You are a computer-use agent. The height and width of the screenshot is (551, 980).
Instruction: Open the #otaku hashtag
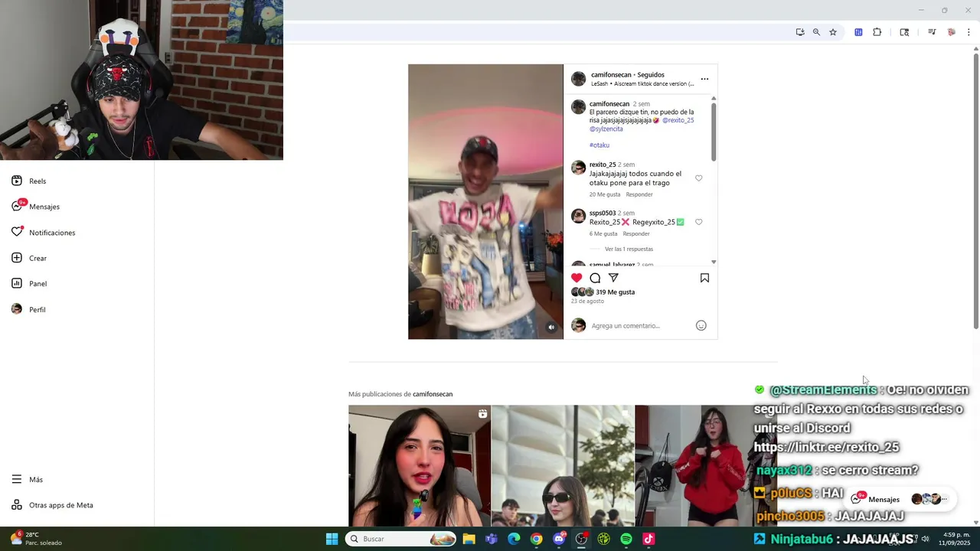click(x=599, y=145)
